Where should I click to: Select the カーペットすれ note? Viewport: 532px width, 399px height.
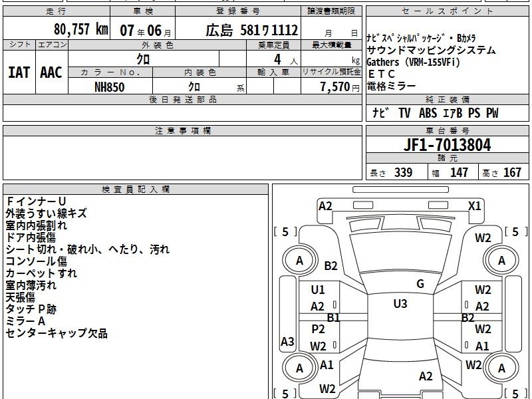coord(41,273)
